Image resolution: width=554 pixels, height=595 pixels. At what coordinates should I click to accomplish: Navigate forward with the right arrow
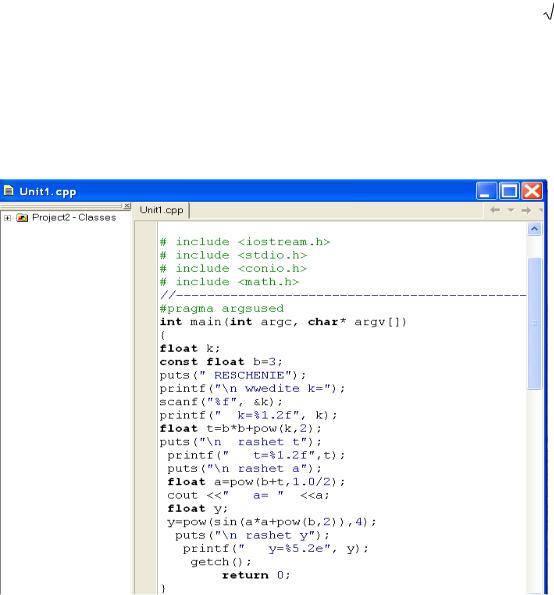click(526, 210)
